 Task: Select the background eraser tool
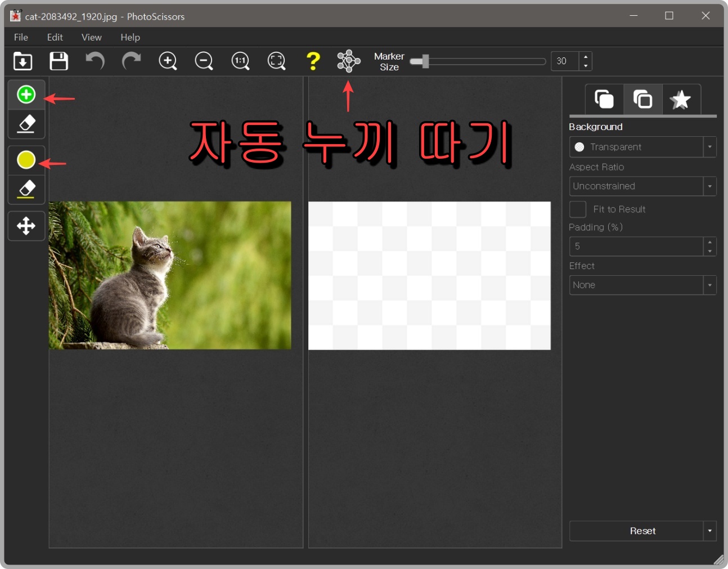[x=26, y=190]
